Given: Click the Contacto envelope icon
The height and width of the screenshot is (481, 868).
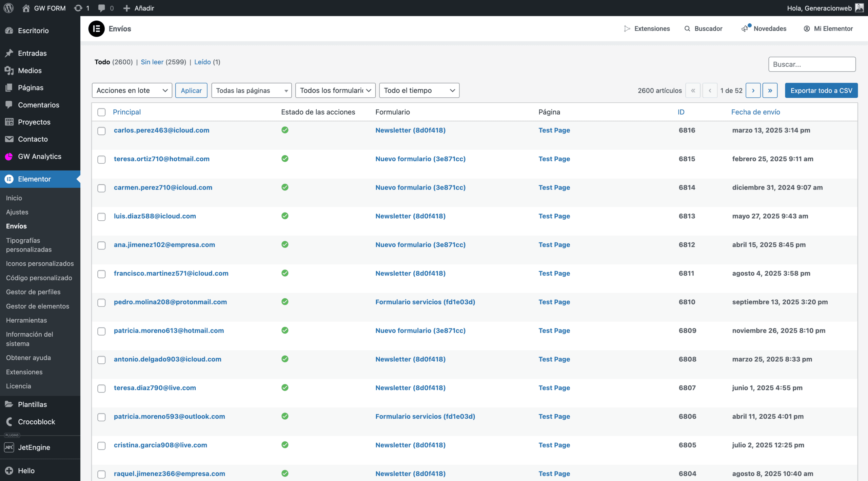Looking at the screenshot, I should pyautogui.click(x=9, y=139).
